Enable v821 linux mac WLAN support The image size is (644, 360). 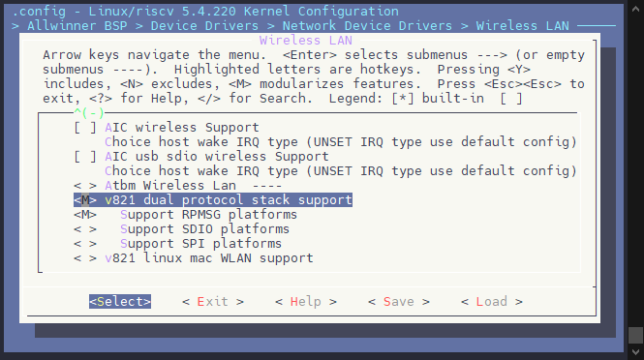[194, 258]
